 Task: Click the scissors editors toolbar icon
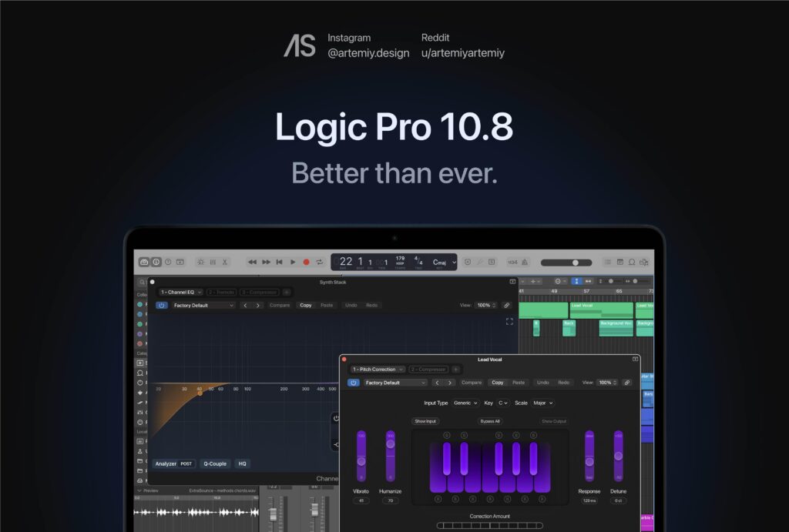point(225,262)
